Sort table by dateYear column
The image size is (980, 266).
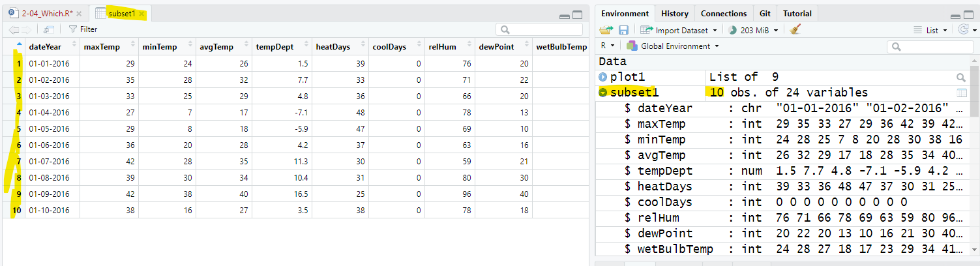click(53, 46)
